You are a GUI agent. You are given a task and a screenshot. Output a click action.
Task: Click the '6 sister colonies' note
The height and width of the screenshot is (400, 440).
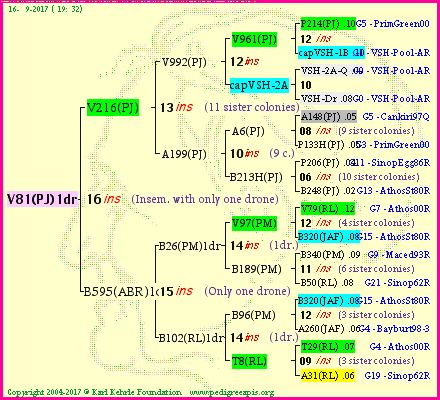[x=376, y=269]
